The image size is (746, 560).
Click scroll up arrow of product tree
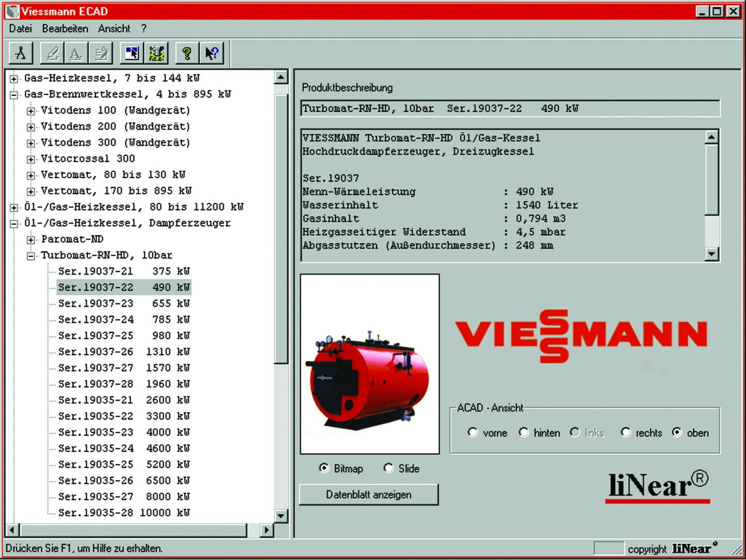pyautogui.click(x=281, y=77)
